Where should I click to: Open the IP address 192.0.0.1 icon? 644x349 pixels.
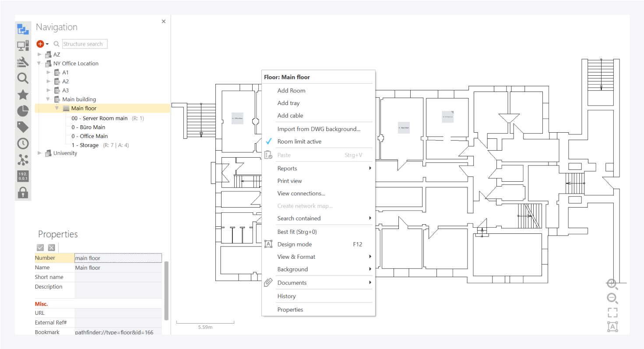(x=23, y=176)
